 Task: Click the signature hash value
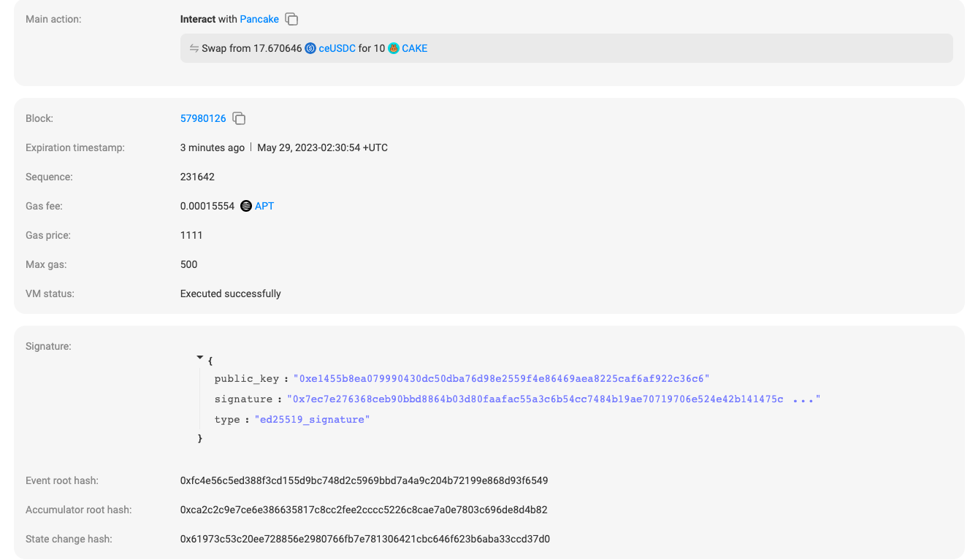pyautogui.click(x=537, y=399)
